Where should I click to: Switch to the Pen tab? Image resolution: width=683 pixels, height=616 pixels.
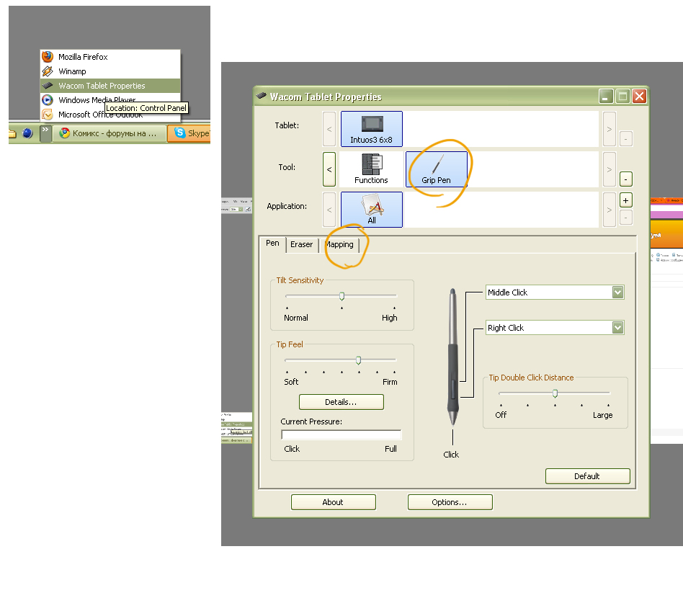(x=272, y=244)
